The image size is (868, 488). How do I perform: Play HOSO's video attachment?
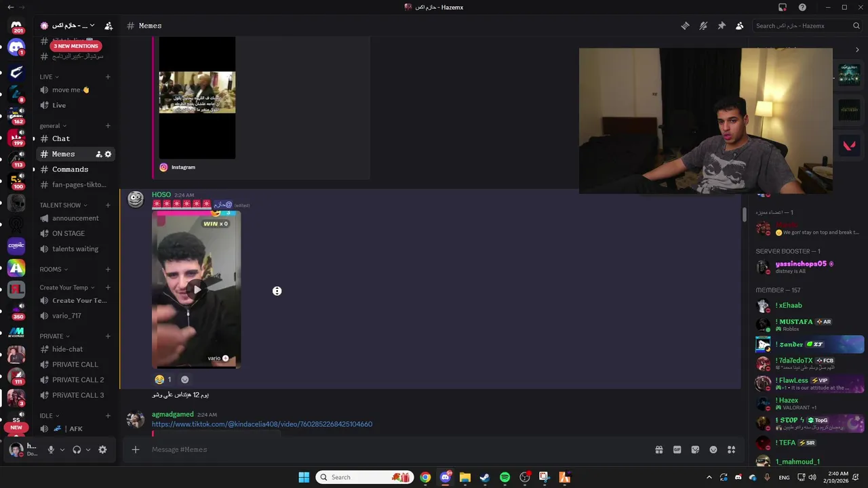coord(197,289)
